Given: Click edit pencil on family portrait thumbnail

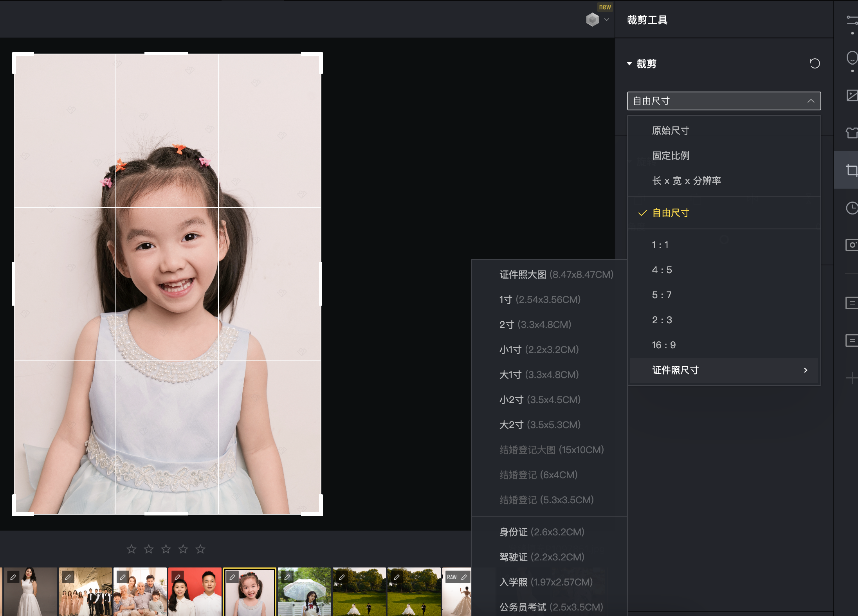Looking at the screenshot, I should point(123,577).
